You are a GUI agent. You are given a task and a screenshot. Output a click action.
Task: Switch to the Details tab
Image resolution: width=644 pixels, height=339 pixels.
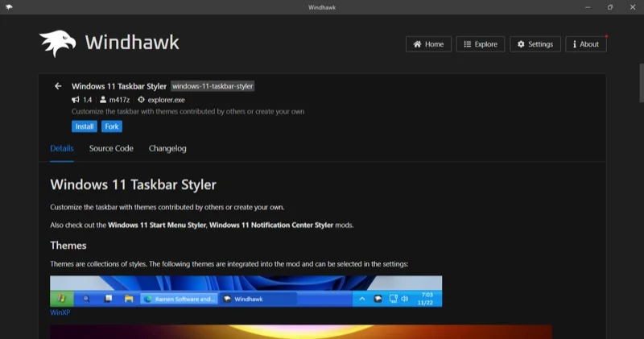tap(62, 148)
